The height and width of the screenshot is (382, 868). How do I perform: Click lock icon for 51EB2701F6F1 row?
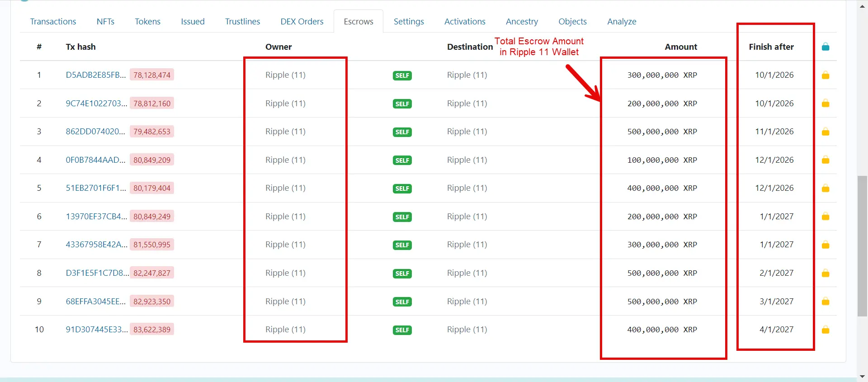pos(826,188)
